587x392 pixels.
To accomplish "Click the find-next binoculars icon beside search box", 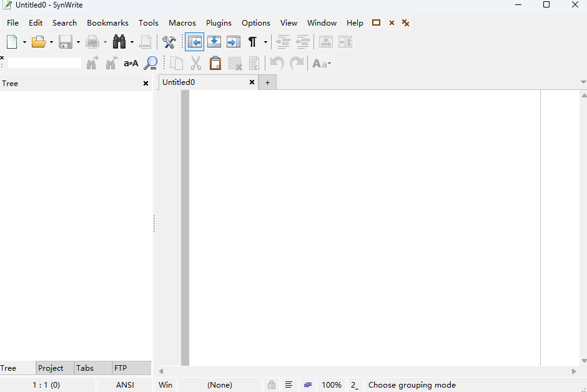I will pyautogui.click(x=92, y=63).
